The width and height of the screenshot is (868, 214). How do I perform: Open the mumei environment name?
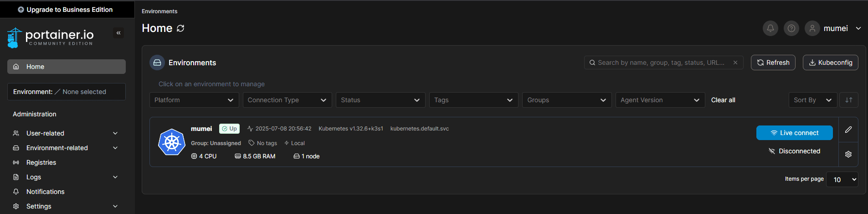201,129
